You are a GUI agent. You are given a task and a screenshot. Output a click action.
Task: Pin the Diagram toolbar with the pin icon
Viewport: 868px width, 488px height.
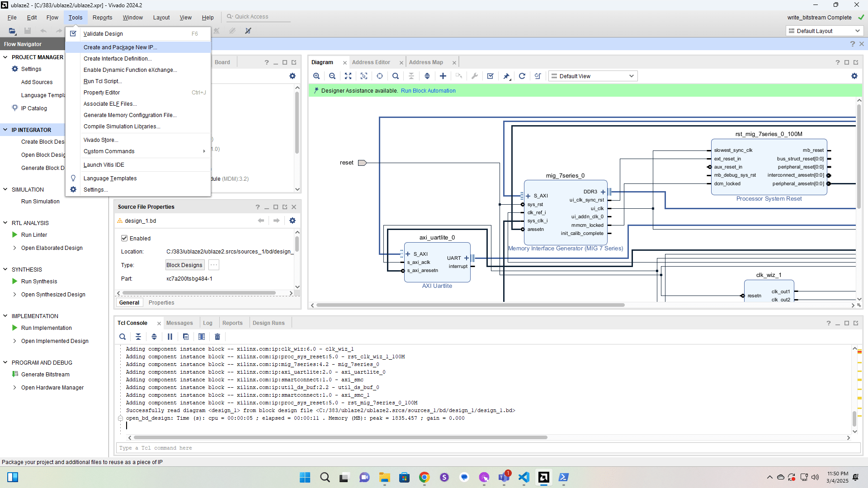(x=506, y=76)
